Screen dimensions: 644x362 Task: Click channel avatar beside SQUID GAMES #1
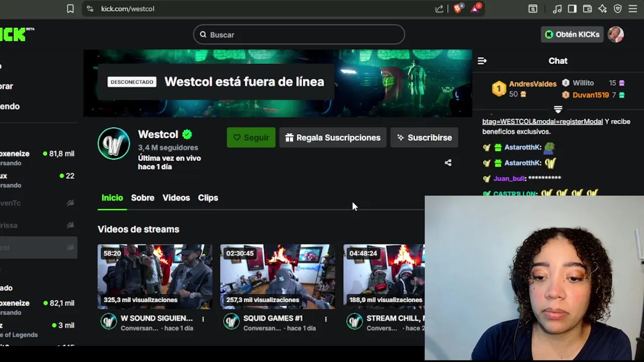(231, 321)
